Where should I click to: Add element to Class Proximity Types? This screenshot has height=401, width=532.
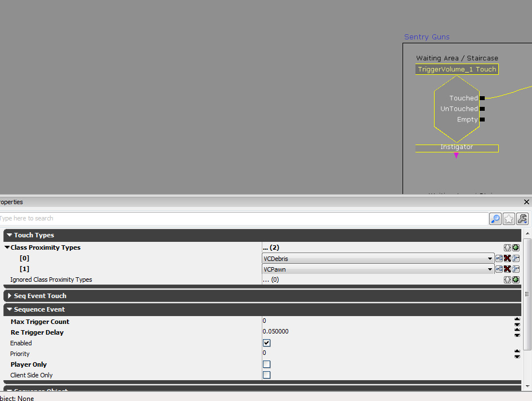tap(516, 248)
